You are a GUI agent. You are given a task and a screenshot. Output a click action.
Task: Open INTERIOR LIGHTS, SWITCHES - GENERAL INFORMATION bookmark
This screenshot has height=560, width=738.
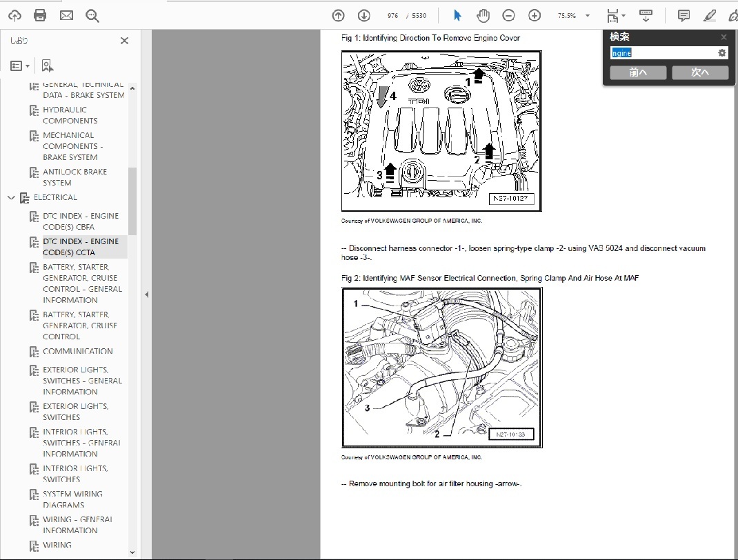[82, 443]
